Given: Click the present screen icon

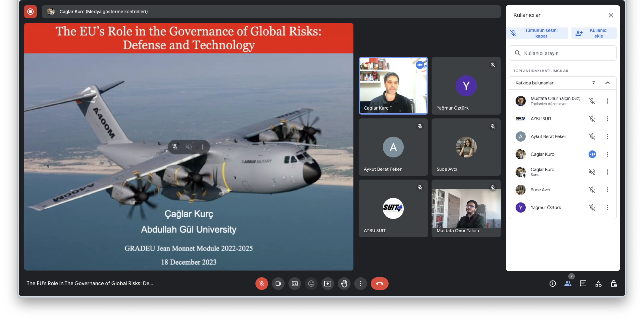Looking at the screenshot, I should tap(328, 283).
